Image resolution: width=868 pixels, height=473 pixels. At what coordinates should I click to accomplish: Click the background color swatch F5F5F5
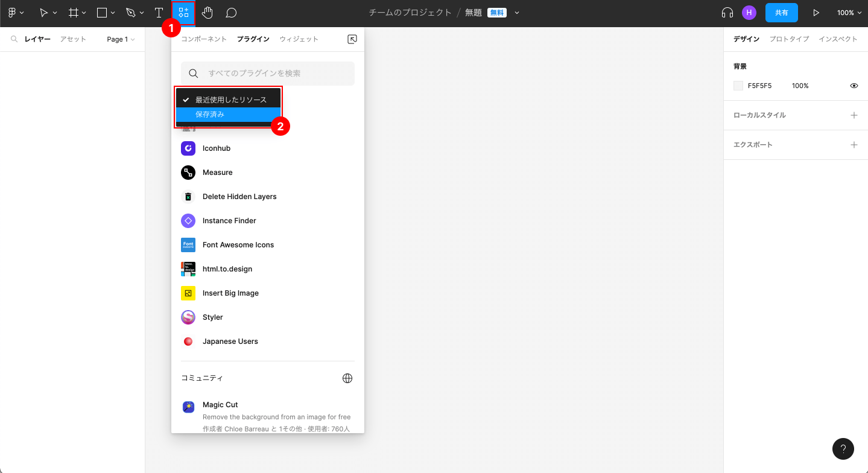pyautogui.click(x=738, y=86)
